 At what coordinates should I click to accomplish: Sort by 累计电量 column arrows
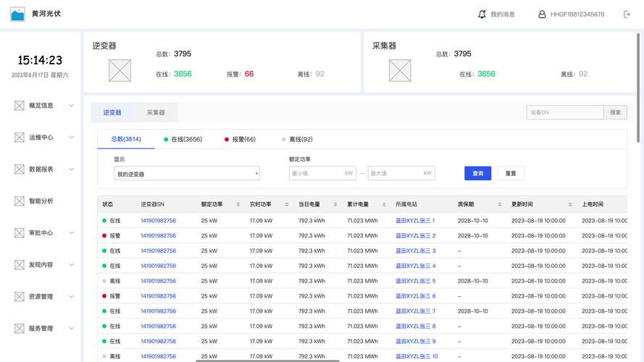coord(384,204)
